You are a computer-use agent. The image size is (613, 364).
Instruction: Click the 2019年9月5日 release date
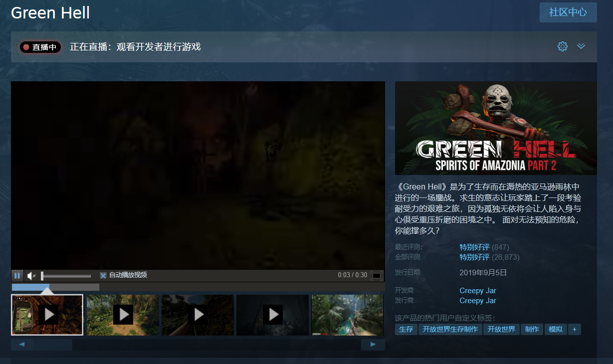coord(483,272)
